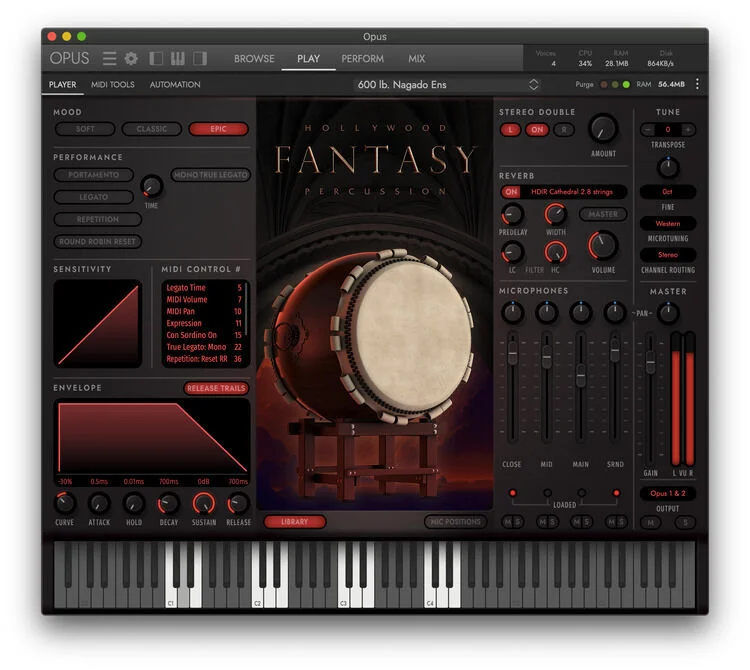Toggle the virtual keyboard panel icon
Screen dimensions: 750x670
coord(178,58)
